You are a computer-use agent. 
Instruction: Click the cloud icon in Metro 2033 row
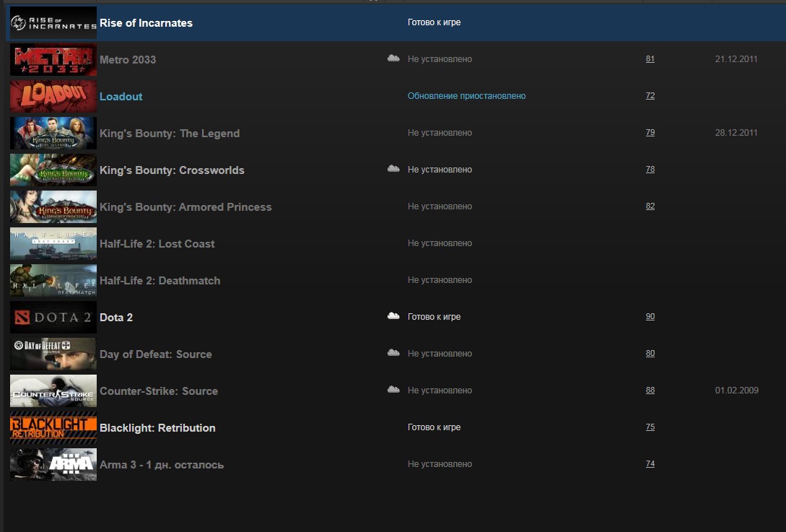point(393,58)
